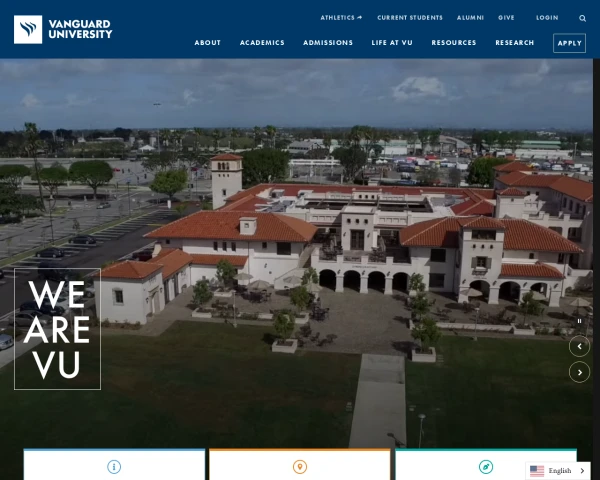Advance to next slide arrow
This screenshot has width=600, height=480.
(x=579, y=372)
